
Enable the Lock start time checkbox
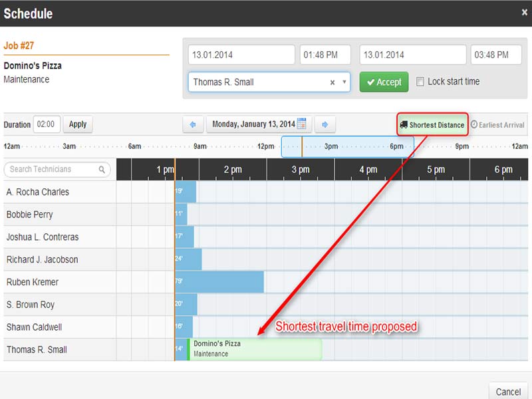point(420,82)
